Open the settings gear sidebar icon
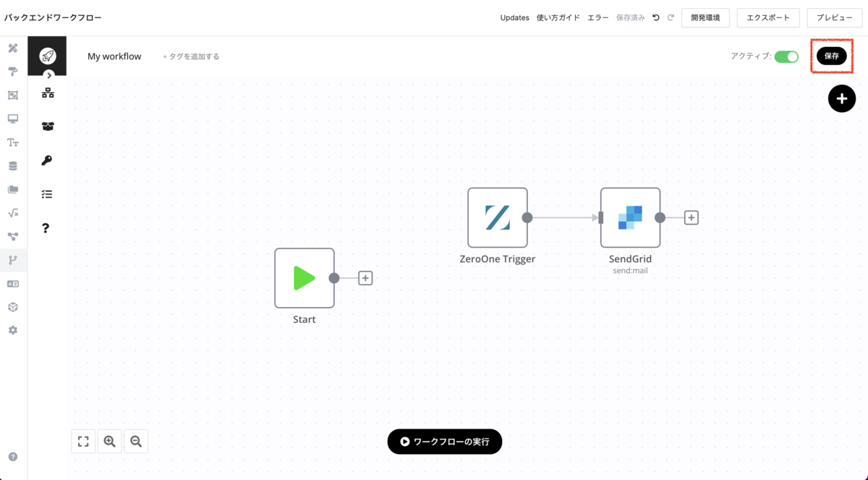 13,330
